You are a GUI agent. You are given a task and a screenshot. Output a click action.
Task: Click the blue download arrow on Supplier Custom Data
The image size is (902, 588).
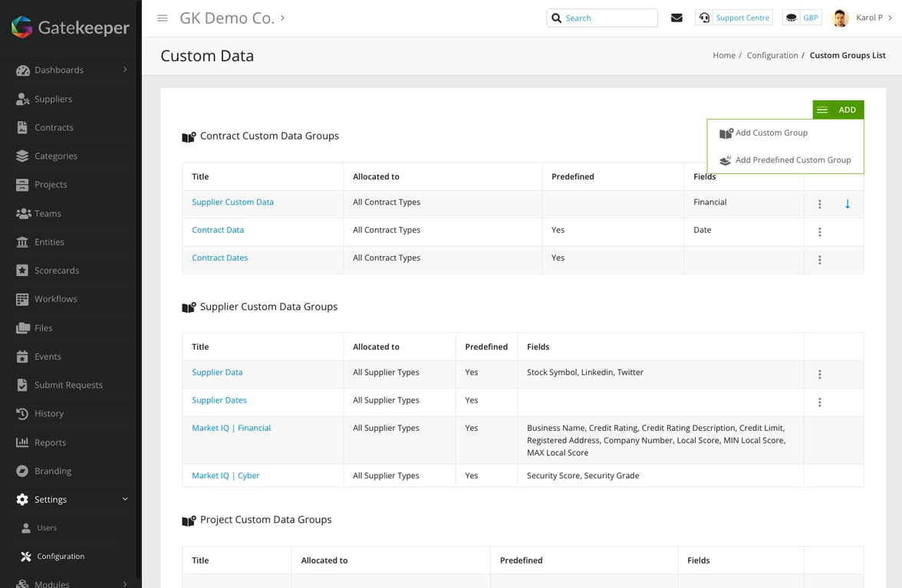coord(847,204)
